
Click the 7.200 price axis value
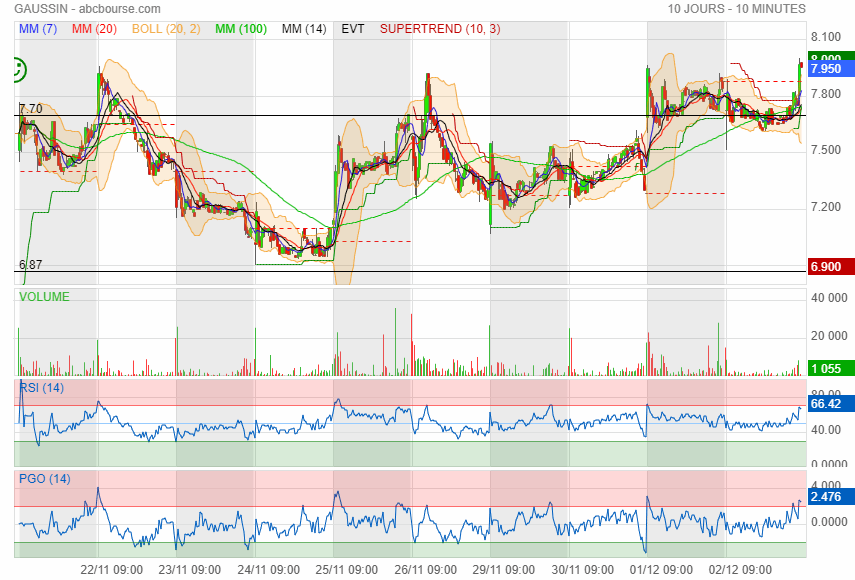coord(826,207)
